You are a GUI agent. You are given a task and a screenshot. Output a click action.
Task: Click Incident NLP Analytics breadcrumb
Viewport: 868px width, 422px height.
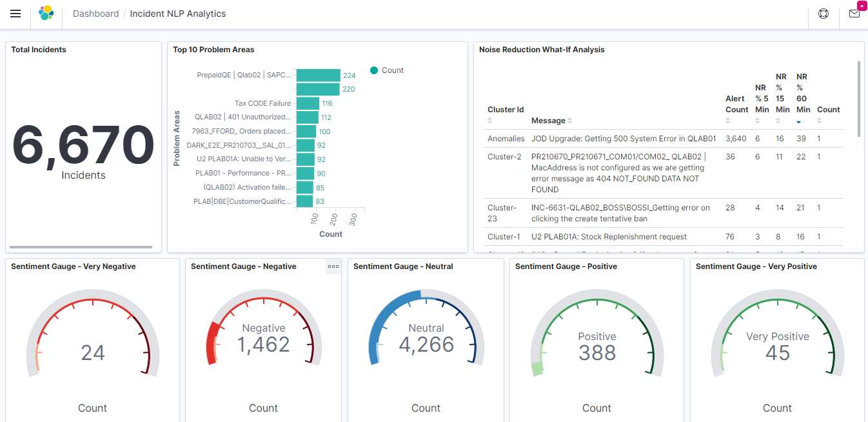coord(178,14)
